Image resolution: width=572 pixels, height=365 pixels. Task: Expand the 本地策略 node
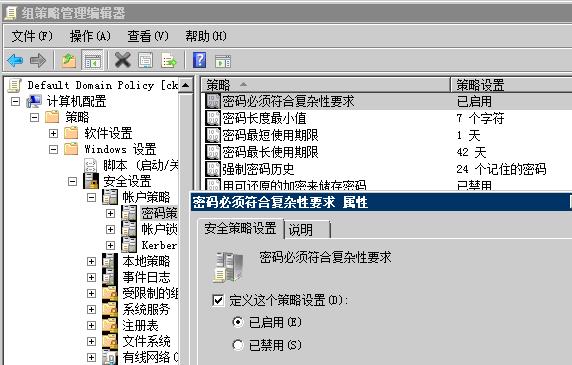[92, 261]
